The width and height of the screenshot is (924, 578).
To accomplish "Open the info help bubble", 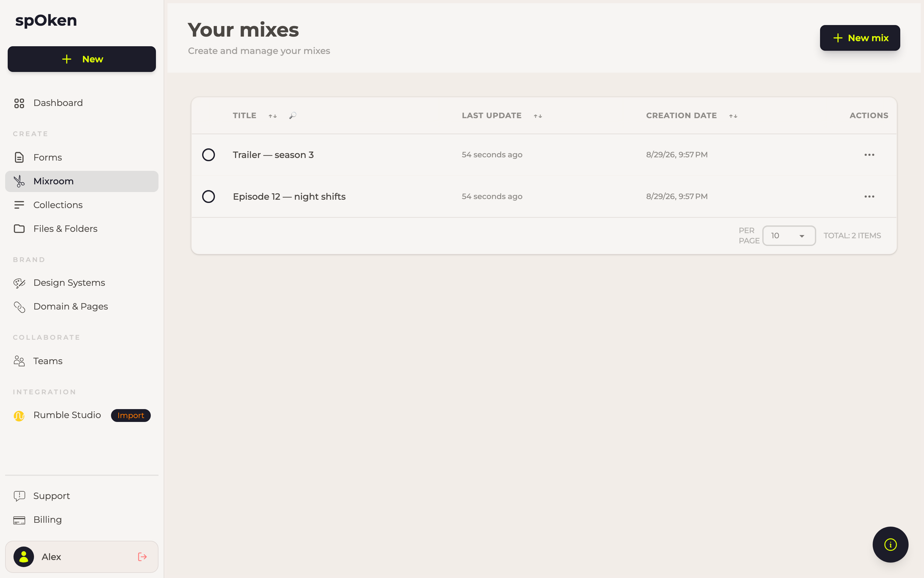I will [890, 544].
